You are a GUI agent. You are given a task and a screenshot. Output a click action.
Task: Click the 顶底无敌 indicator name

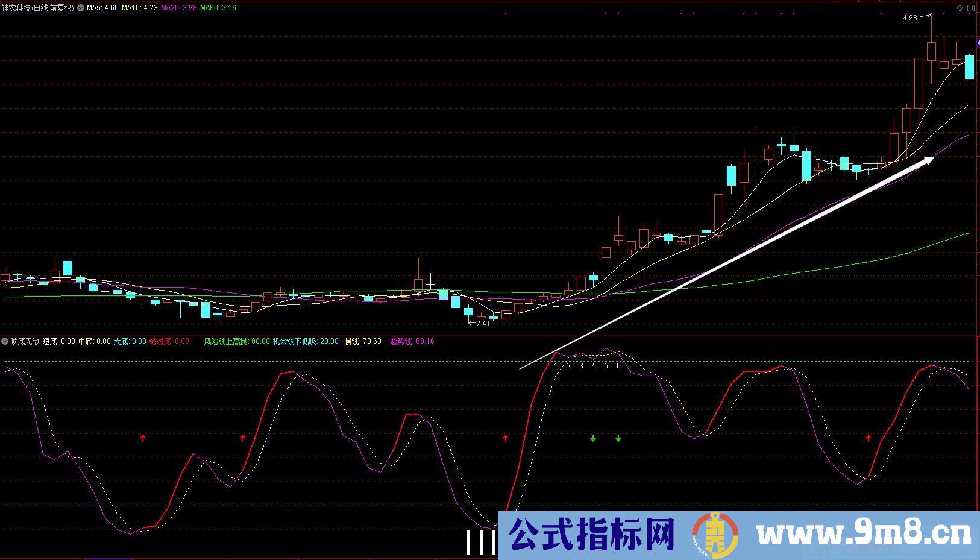(25, 341)
